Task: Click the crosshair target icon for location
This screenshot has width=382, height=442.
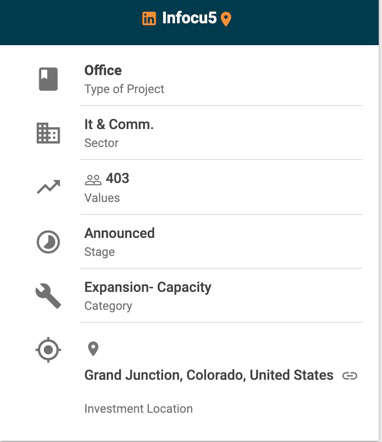Action: point(48,350)
